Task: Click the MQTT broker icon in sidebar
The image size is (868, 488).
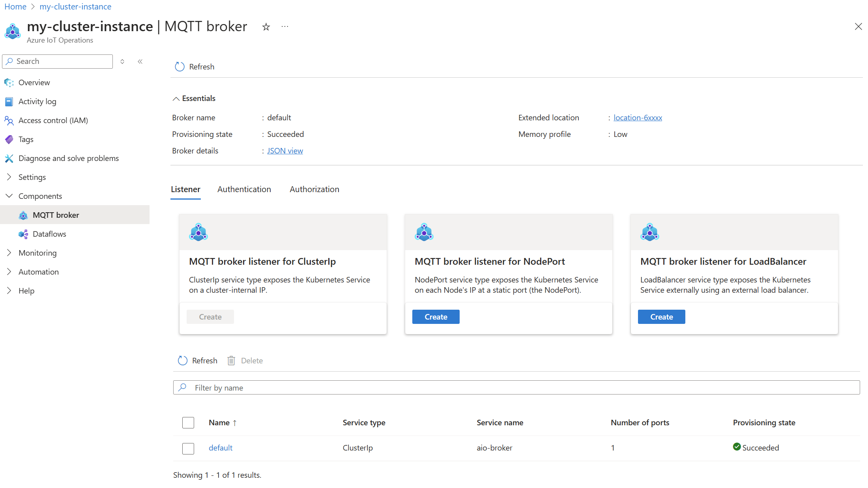Action: coord(22,215)
